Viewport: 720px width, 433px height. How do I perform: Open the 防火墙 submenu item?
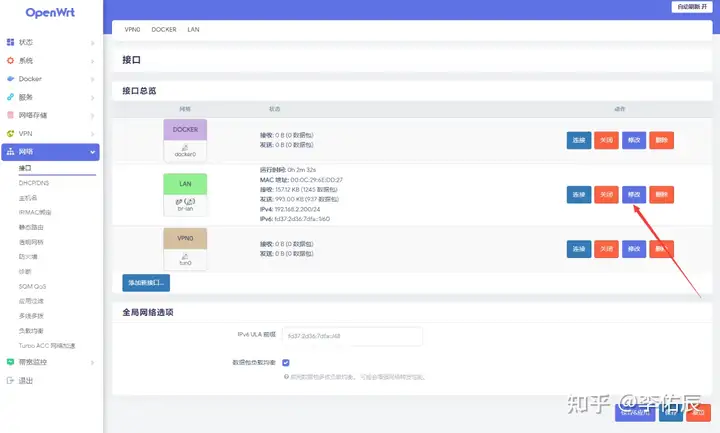point(28,257)
